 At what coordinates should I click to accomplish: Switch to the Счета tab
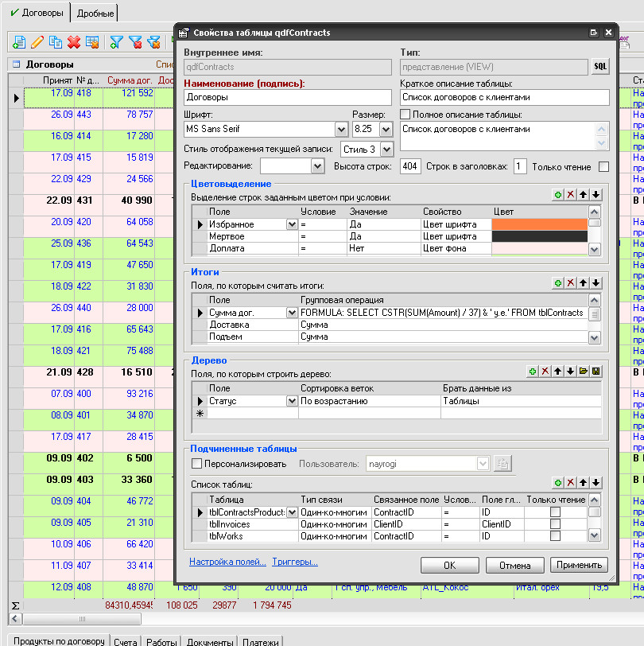tap(125, 641)
